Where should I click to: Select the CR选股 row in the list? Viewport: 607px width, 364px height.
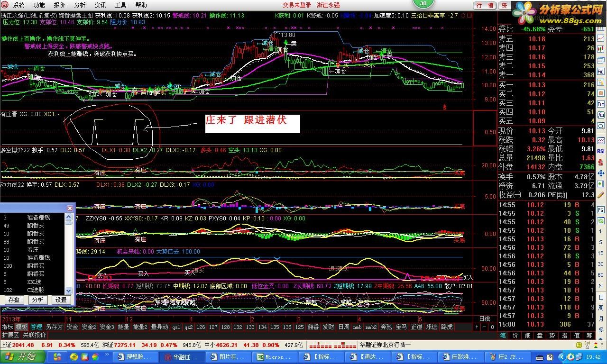click(x=32, y=290)
